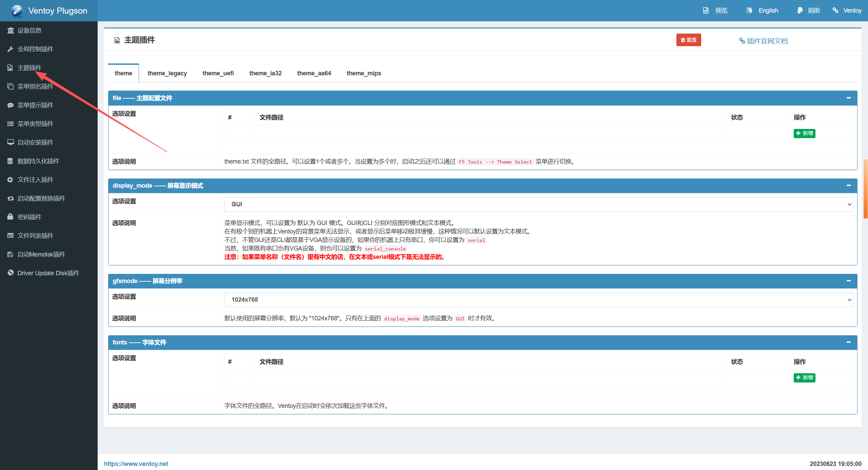Open 设备信息 device info sidebar icon

coord(11,31)
